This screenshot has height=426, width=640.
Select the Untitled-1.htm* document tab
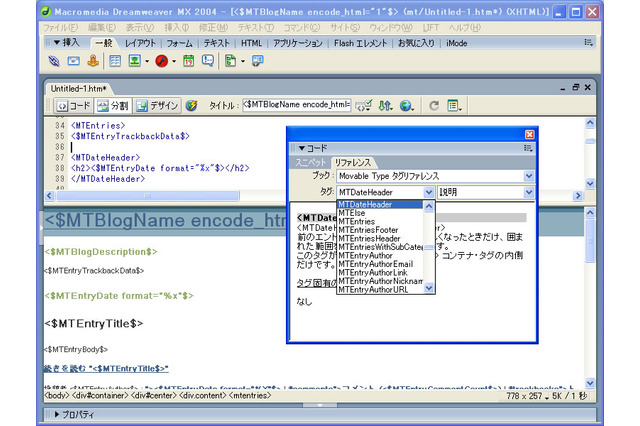[78, 89]
